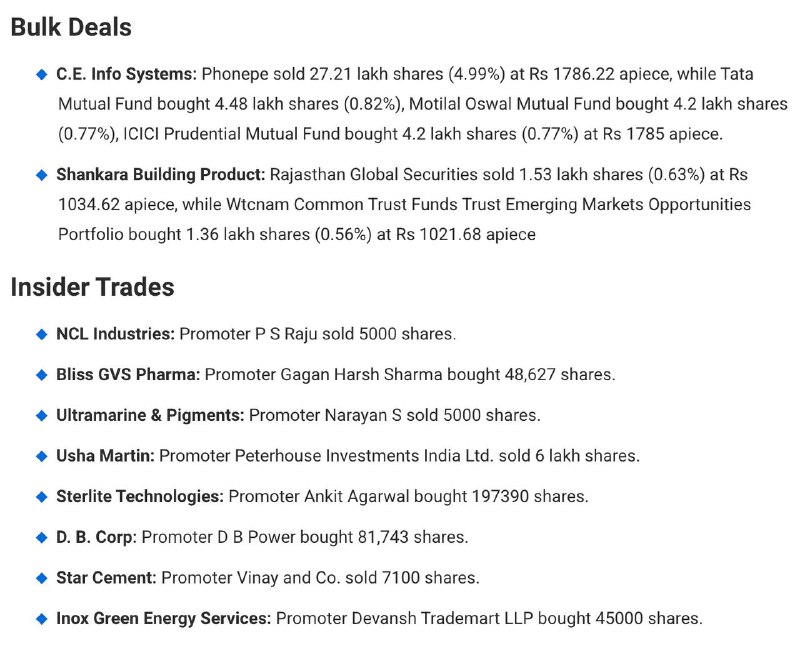800x646 pixels.
Task: Select the C.E. Info Systems bold label
Action: pos(126,74)
